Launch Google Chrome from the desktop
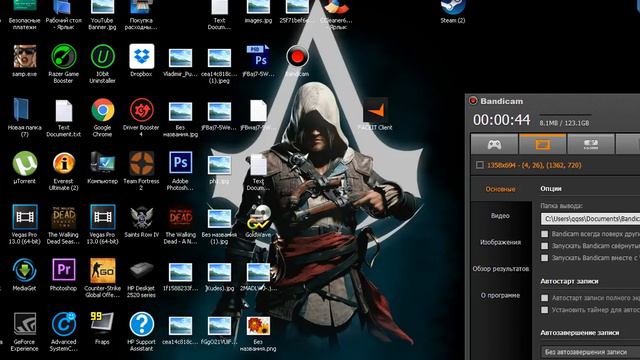This screenshot has height=360, width=640. pos(102,118)
